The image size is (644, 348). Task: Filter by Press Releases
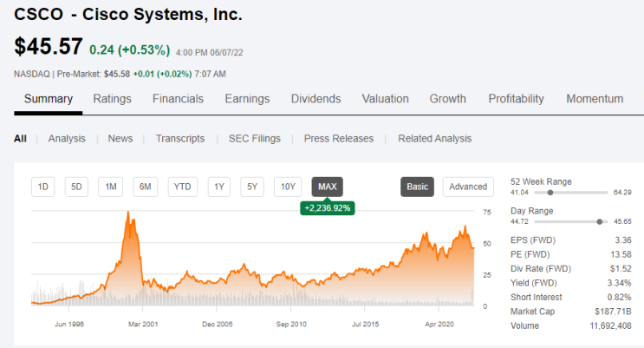[339, 139]
